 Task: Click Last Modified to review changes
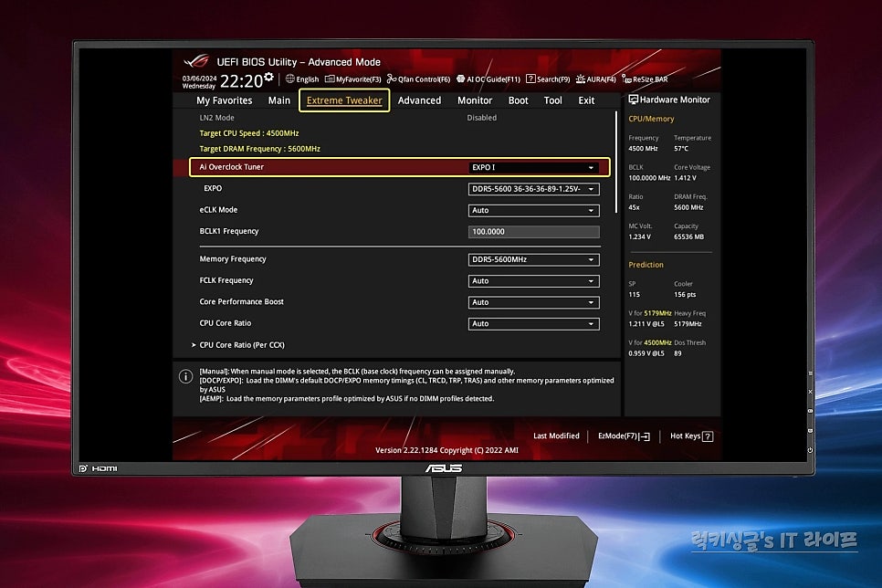556,436
